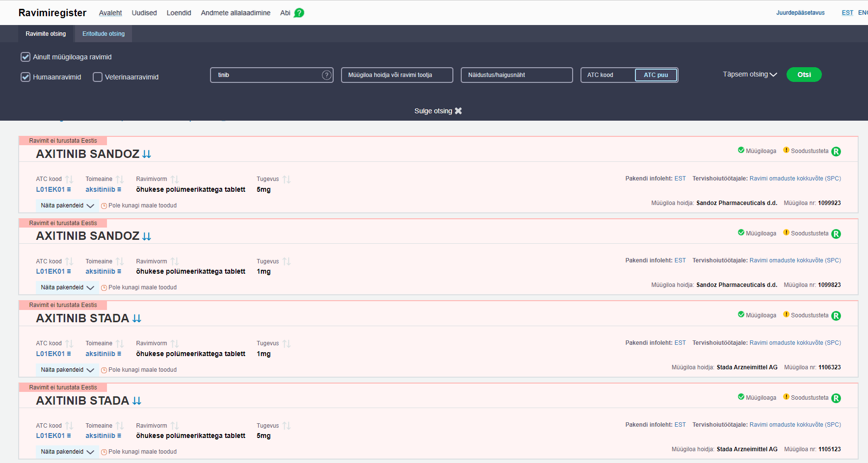Click the green Otsi search button
Screen dimensions: 868x463
pos(804,75)
